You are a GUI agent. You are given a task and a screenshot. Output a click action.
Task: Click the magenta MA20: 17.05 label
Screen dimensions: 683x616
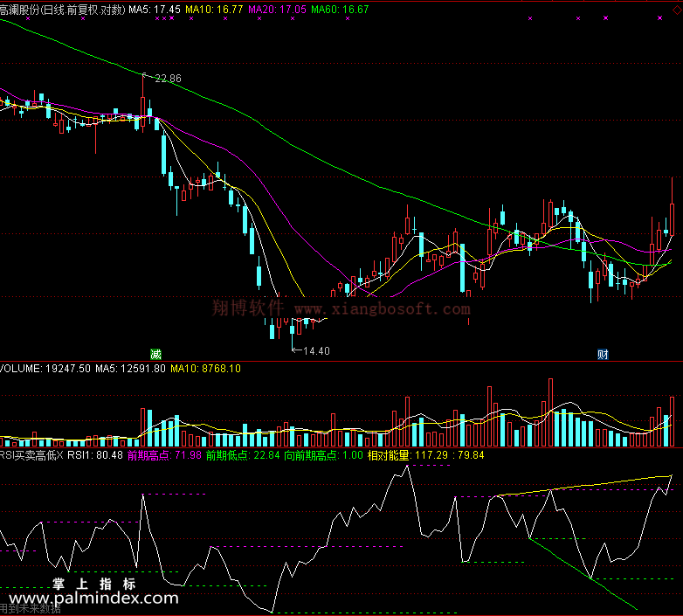tap(277, 10)
